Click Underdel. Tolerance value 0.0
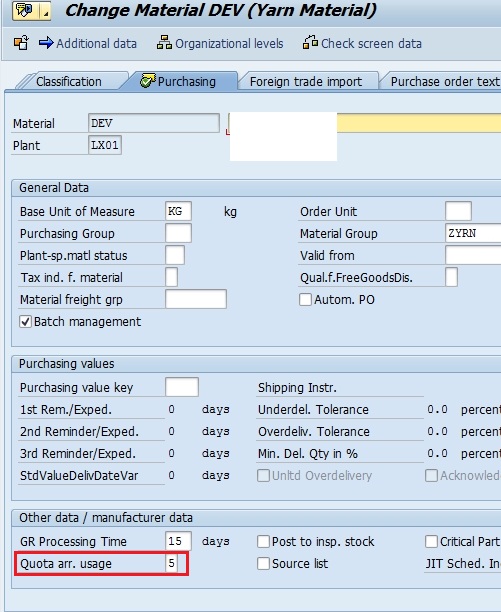 tap(437, 409)
